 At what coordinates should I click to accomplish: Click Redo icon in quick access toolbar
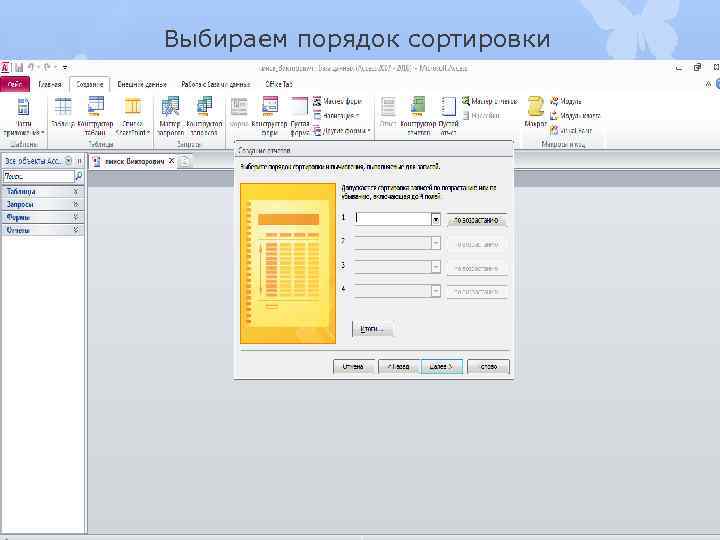(48, 68)
